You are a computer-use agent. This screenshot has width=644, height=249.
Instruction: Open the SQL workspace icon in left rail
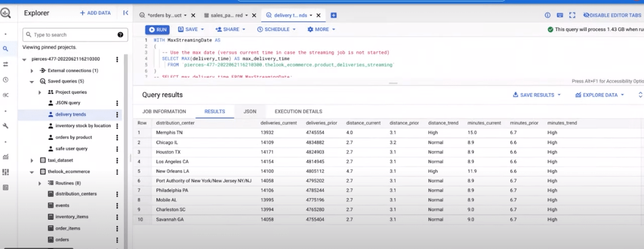(x=6, y=49)
